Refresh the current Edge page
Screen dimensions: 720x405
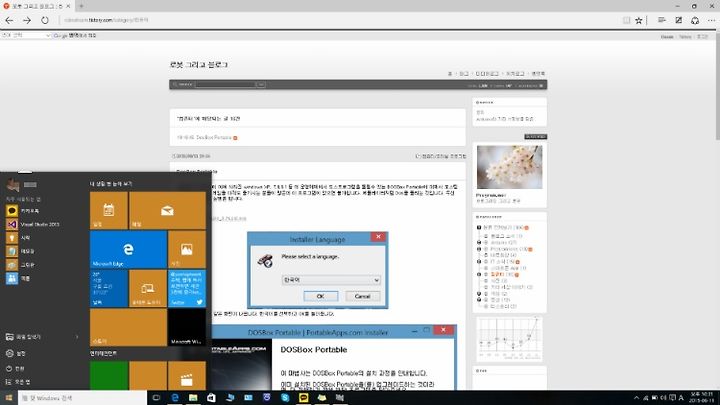point(45,20)
